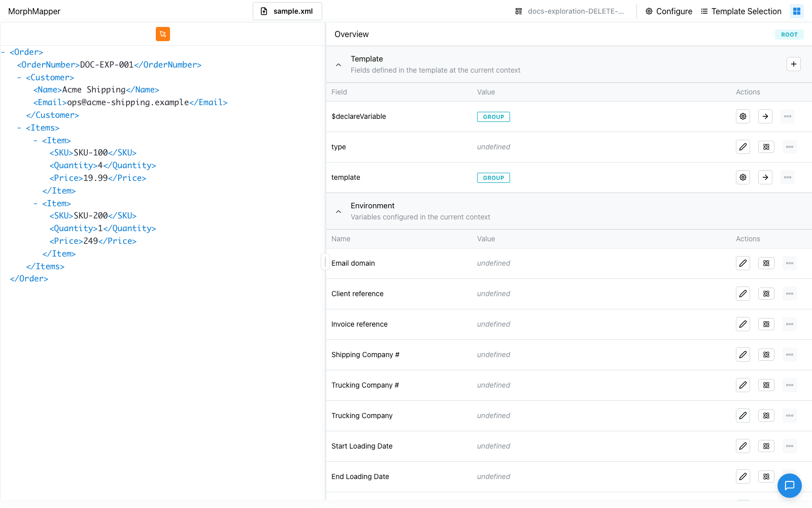This screenshot has width=812, height=508.
Task: Open settings gear for $declareVariable row
Action: pos(743,116)
